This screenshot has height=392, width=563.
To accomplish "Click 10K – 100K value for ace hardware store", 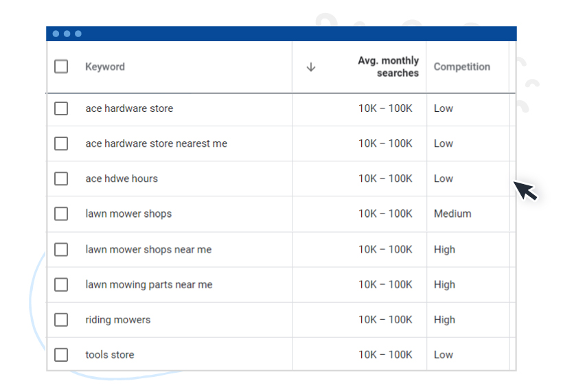I will [x=385, y=108].
